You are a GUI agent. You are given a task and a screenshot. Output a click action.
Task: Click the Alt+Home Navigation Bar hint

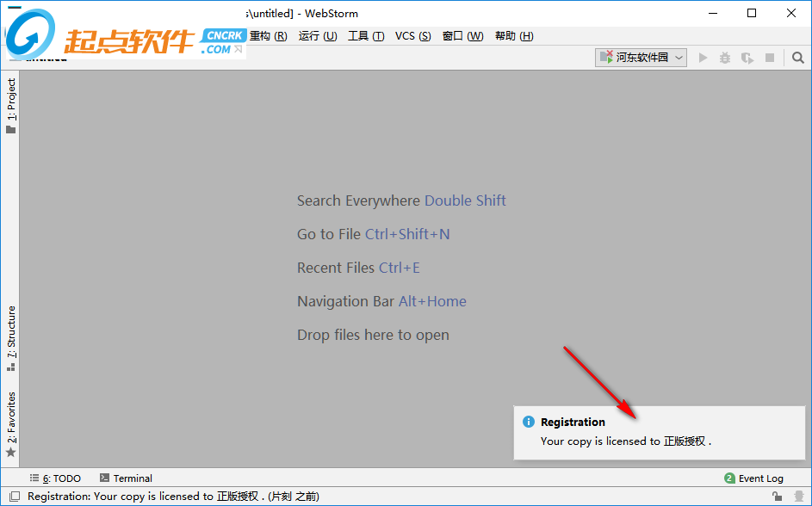[432, 302]
